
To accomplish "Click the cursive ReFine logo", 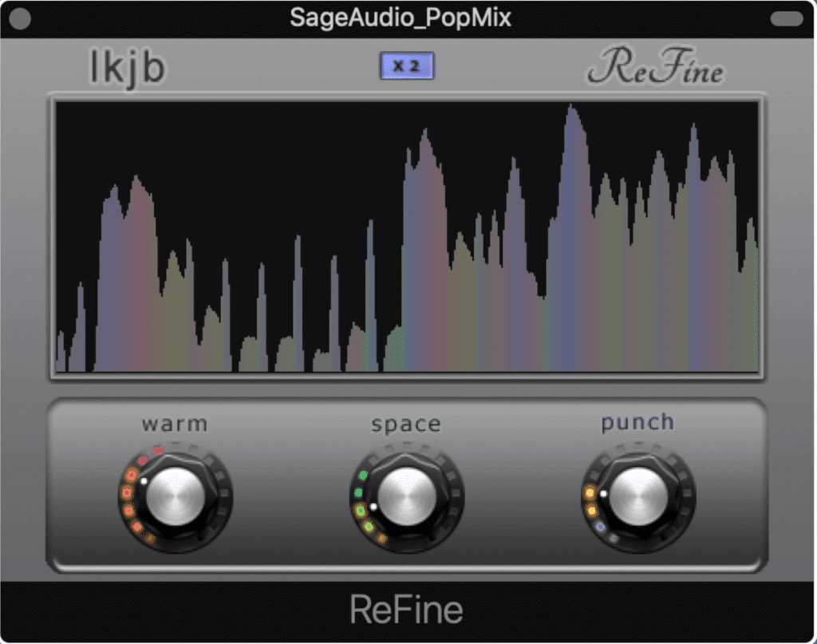I will point(656,65).
